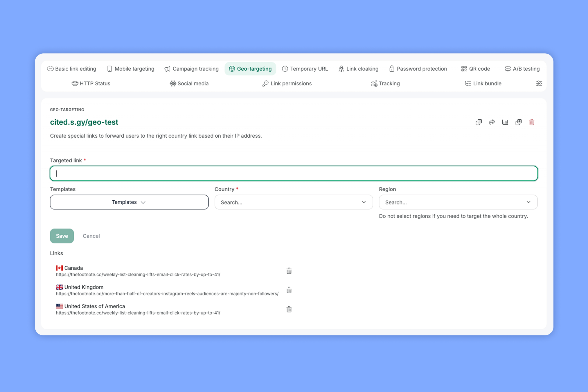Click the United States of America entry
588x392 pixels.
pos(138,309)
